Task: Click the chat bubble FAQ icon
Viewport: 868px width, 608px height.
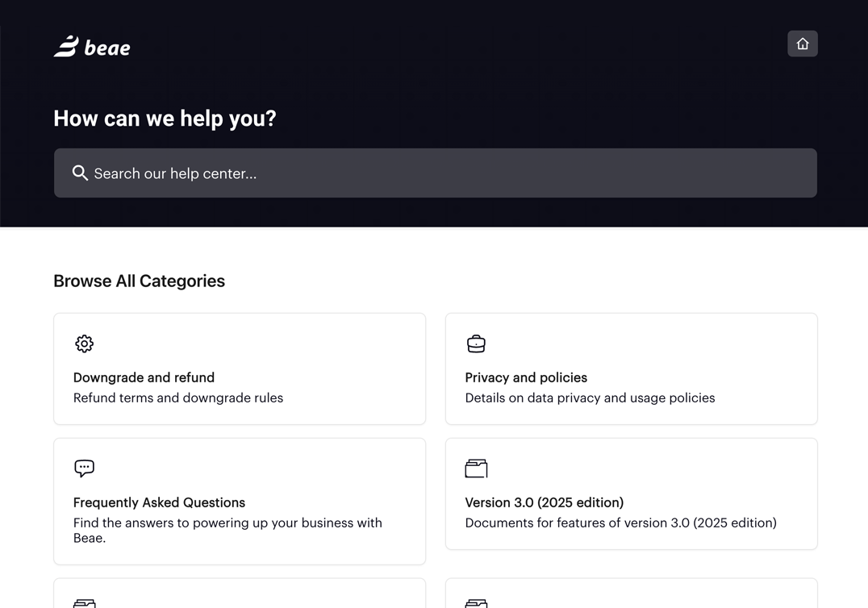Action: pos(85,468)
